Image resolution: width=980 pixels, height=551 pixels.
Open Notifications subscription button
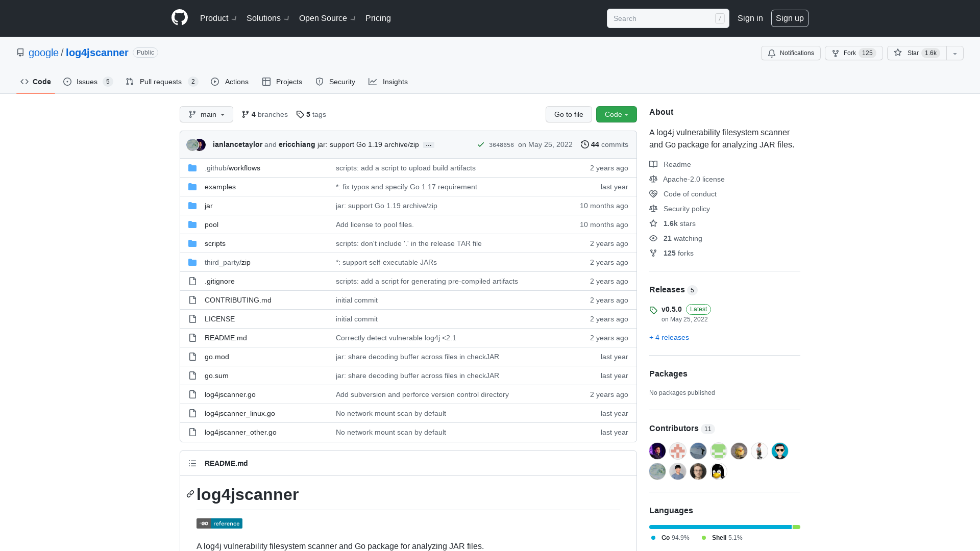(791, 53)
